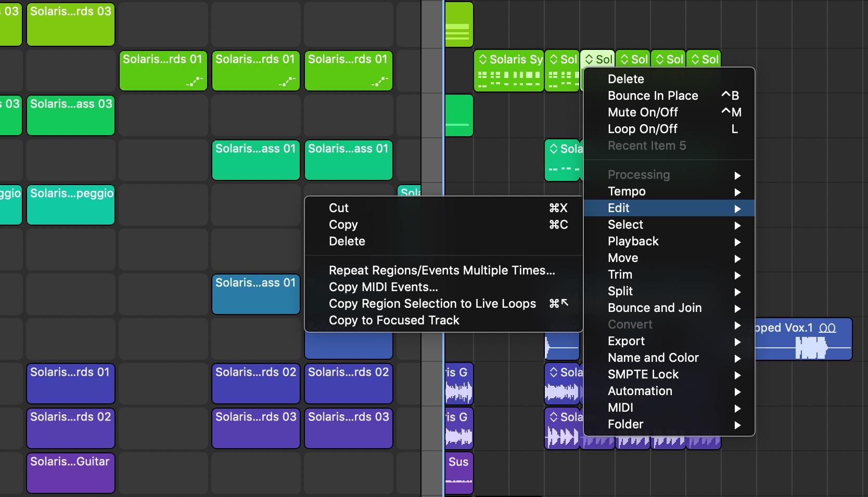Select the blue Solaris ass 01 region

pyautogui.click(x=256, y=294)
